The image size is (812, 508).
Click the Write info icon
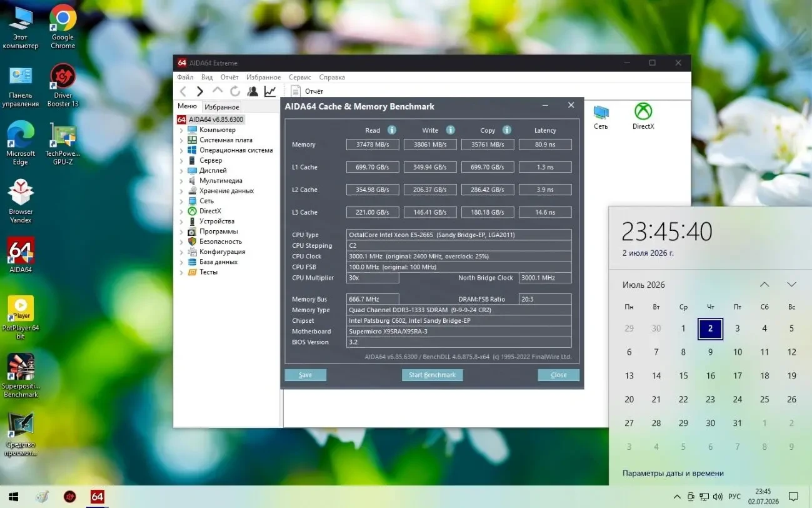click(x=450, y=130)
